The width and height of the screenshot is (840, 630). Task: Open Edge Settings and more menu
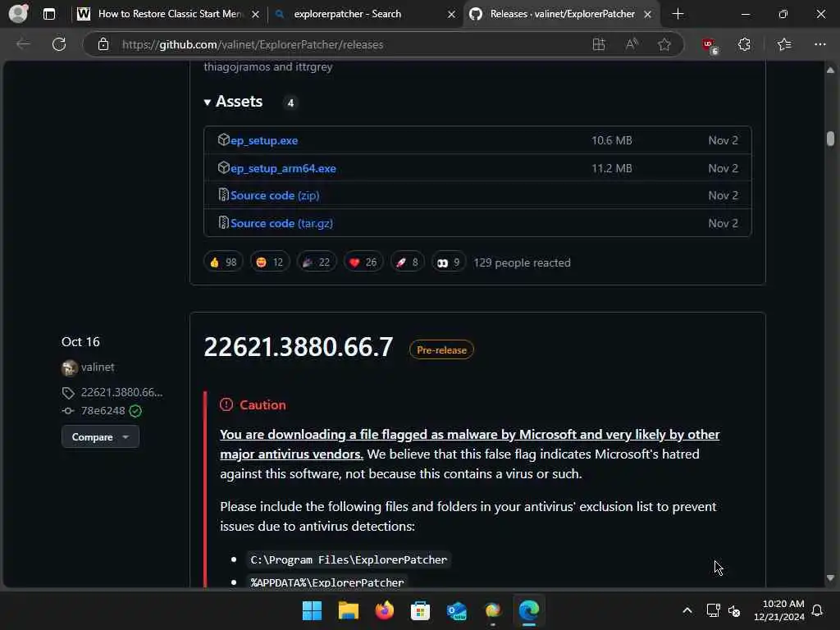pyautogui.click(x=819, y=44)
